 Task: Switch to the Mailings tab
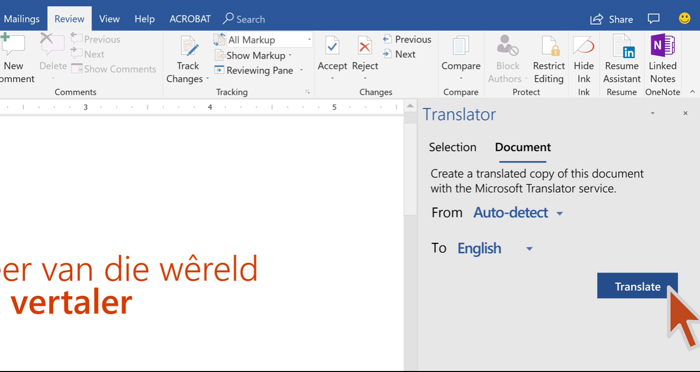pos(21,19)
